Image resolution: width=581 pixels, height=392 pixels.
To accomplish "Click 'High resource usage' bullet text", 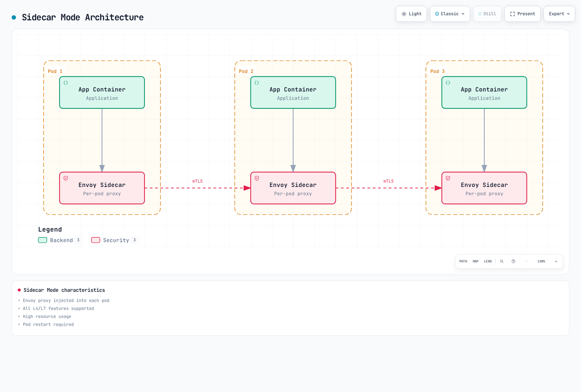I will pos(47,317).
